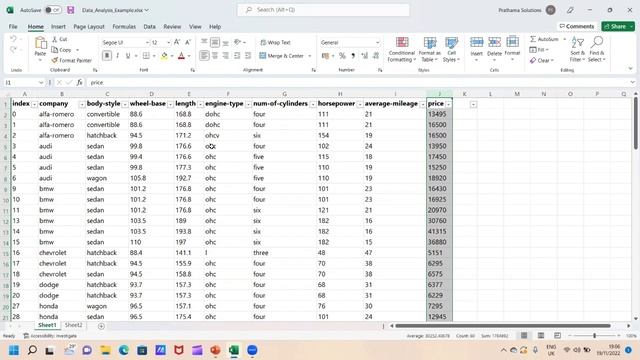Open the font name dropdown
640x360 pixels.
(147, 42)
